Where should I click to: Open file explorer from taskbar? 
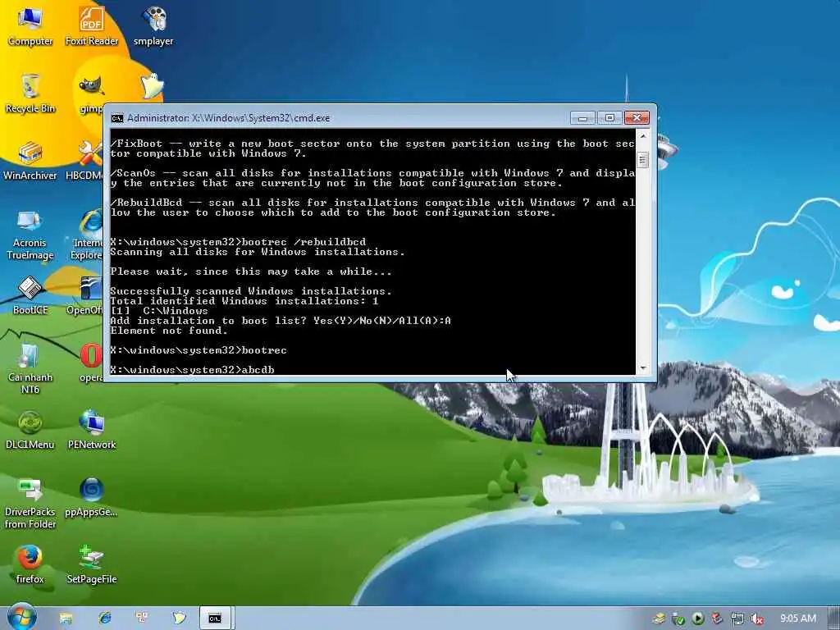pyautogui.click(x=66, y=619)
